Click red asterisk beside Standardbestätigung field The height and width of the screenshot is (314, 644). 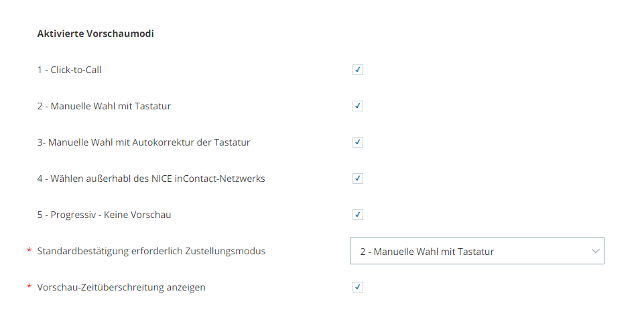click(29, 250)
